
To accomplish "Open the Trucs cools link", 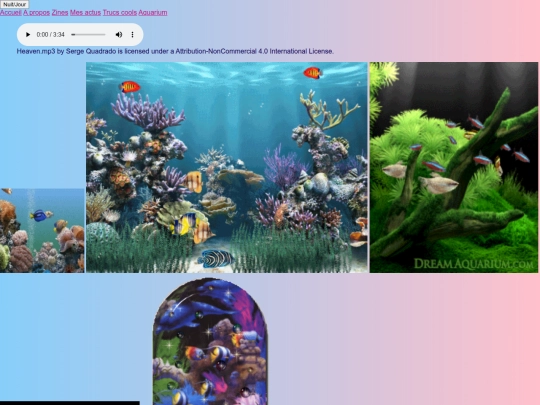I will pos(120,12).
